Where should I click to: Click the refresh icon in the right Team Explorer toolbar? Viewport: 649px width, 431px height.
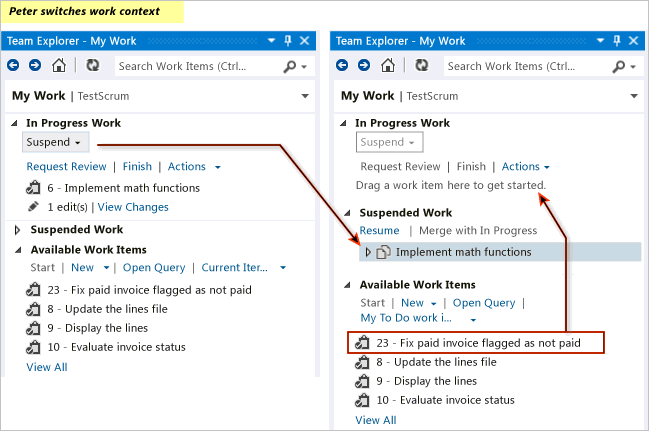tap(421, 66)
